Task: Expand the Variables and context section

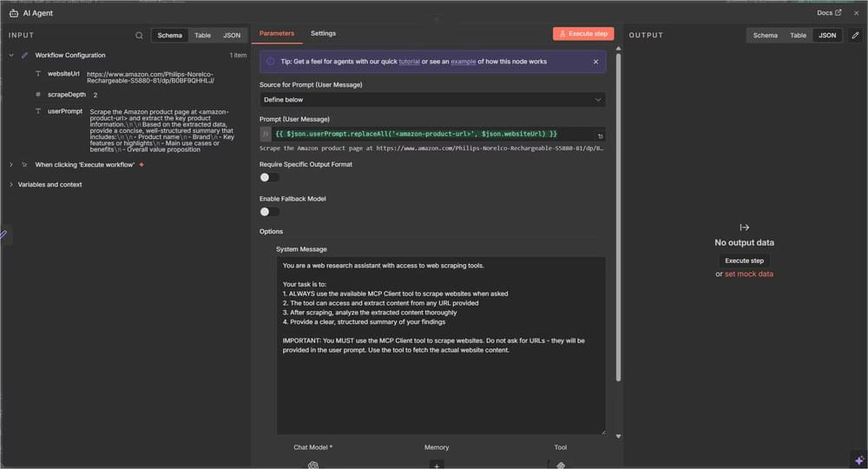Action: tap(10, 184)
